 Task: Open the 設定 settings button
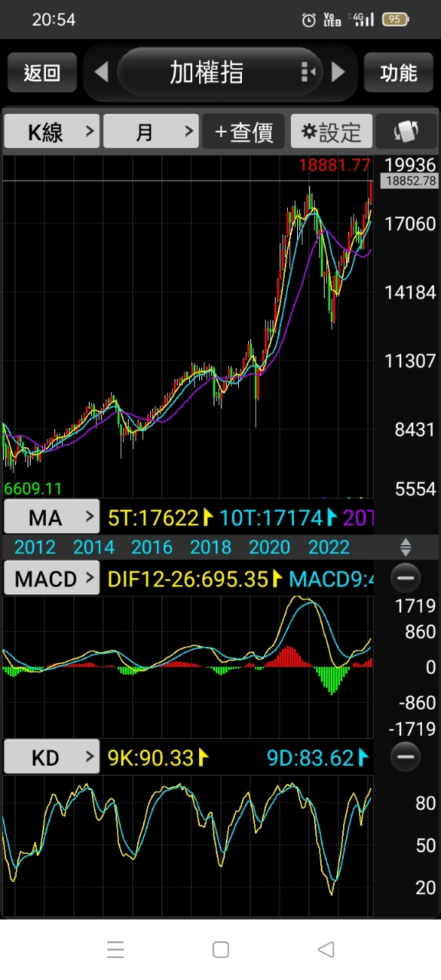(x=332, y=132)
